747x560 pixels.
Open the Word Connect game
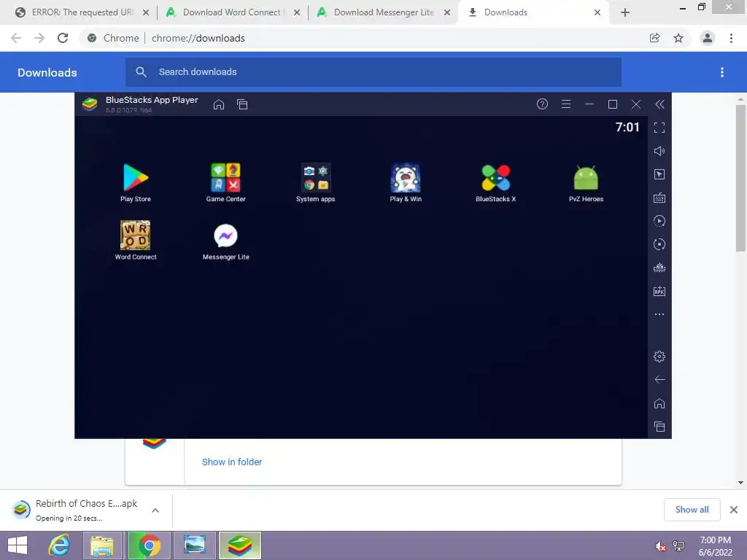[x=136, y=241]
